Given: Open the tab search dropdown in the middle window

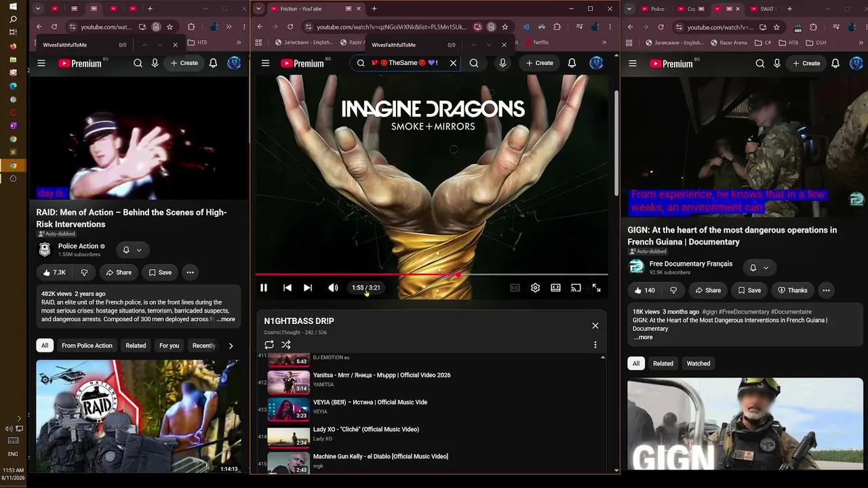Looking at the screenshot, I should [258, 9].
